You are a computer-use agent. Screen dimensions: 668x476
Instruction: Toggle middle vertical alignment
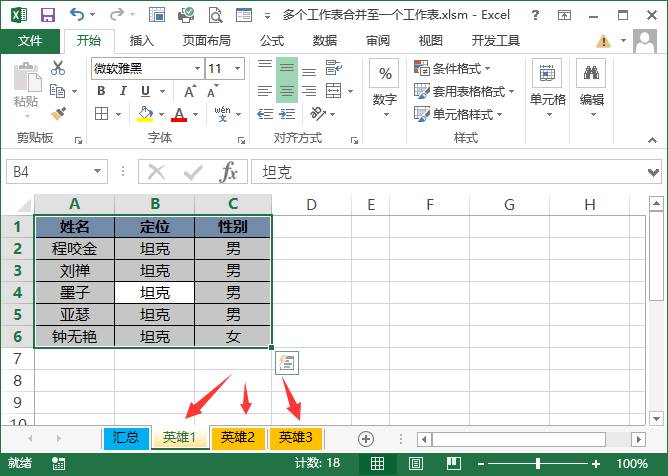(x=287, y=68)
